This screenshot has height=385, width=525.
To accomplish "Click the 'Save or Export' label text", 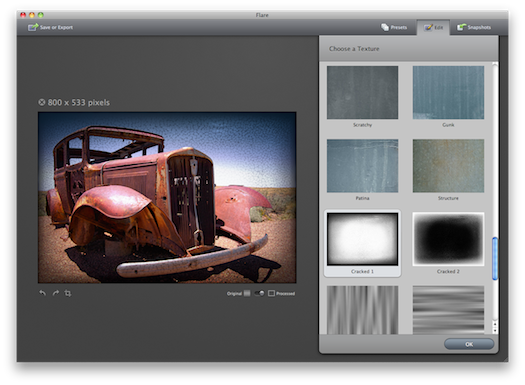I will coord(56,27).
